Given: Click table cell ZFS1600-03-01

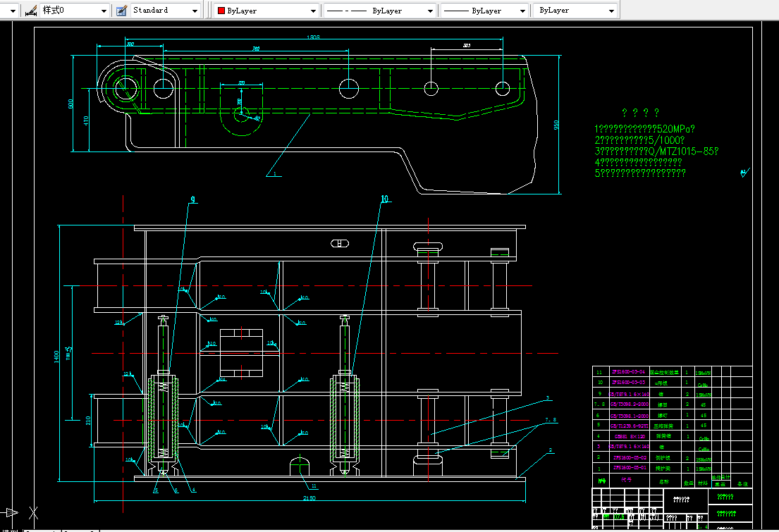Looking at the screenshot, I should click(629, 467).
